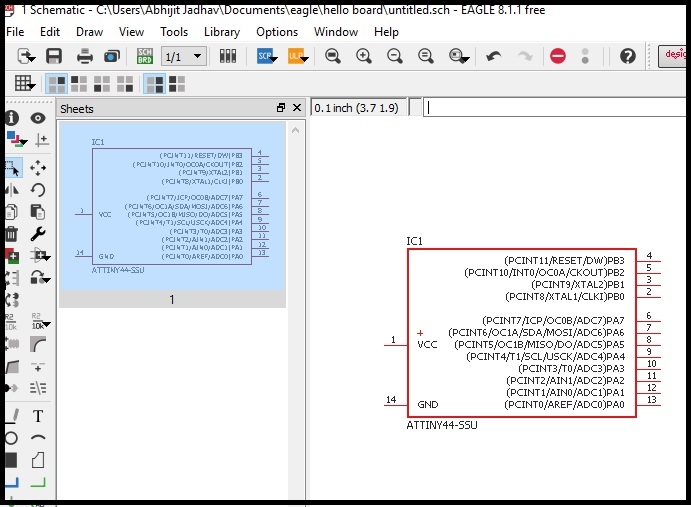
Task: Select the Miter tool
Action: coord(38,344)
